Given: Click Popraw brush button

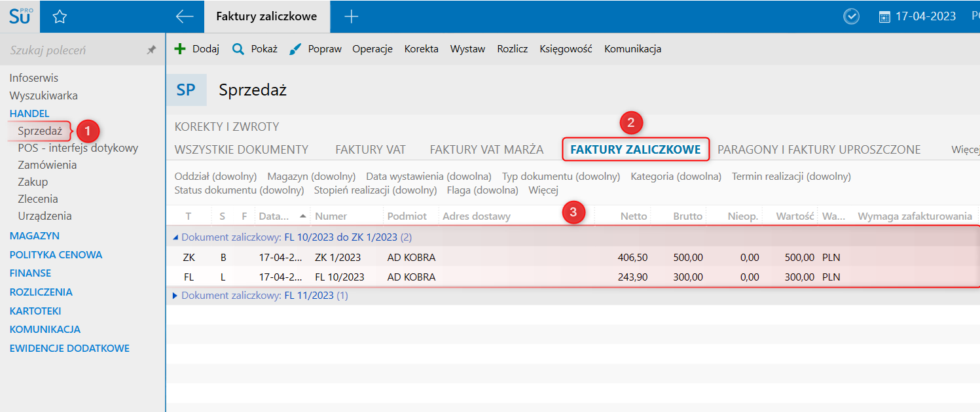Looking at the screenshot, I should coord(316,49).
